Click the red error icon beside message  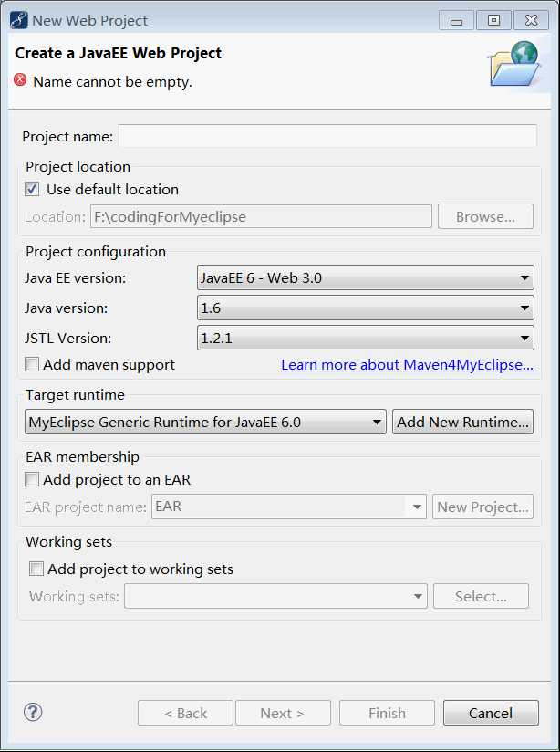point(20,79)
